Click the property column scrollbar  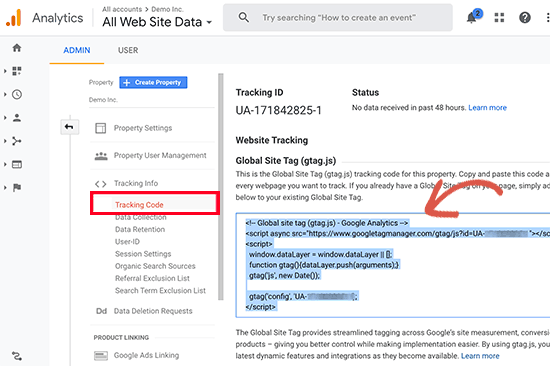coord(221,187)
